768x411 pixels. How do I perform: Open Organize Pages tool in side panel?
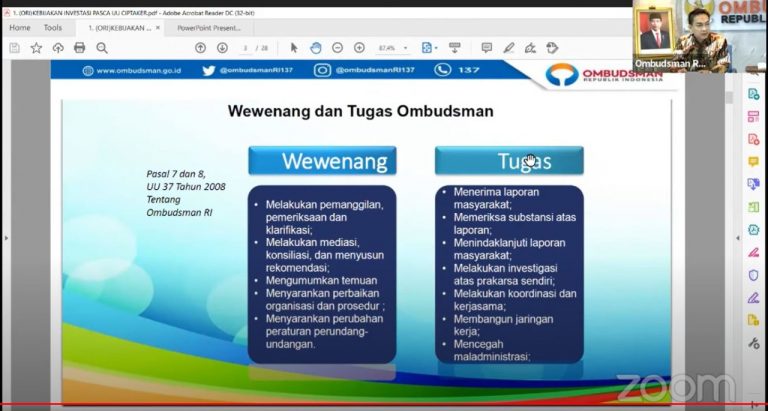click(753, 117)
